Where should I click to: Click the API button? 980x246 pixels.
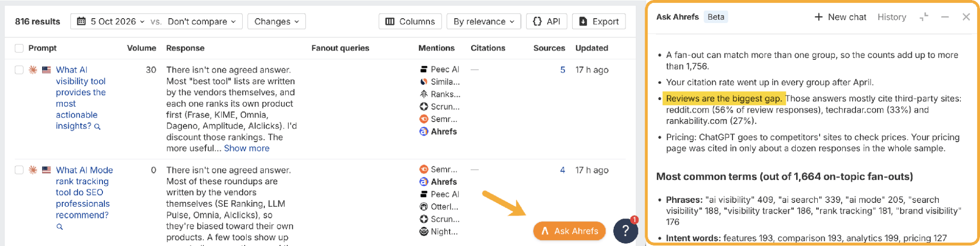click(547, 22)
